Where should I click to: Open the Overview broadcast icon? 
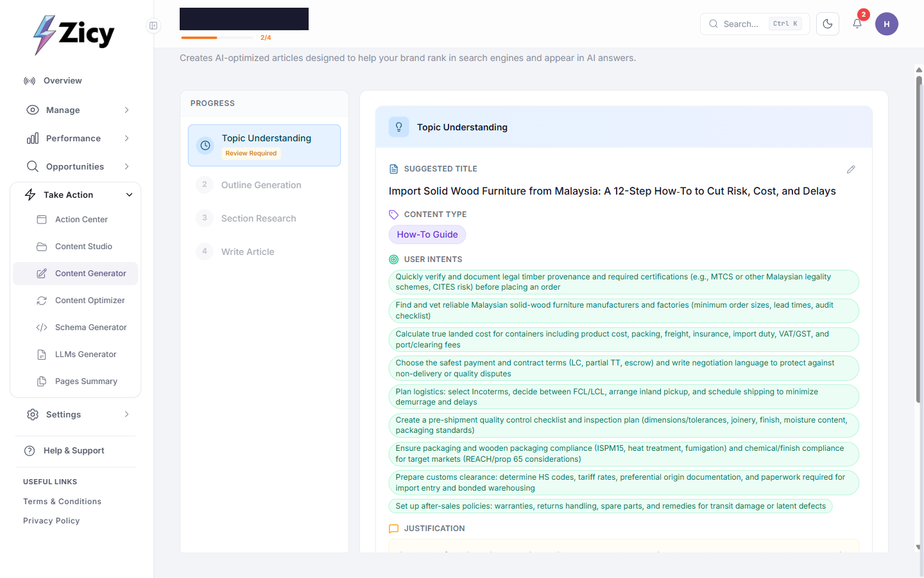[30, 81]
